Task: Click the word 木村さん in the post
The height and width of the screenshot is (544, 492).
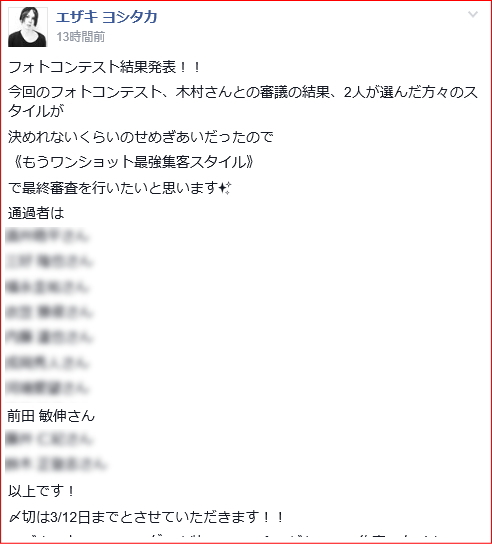Action: pyautogui.click(x=203, y=93)
